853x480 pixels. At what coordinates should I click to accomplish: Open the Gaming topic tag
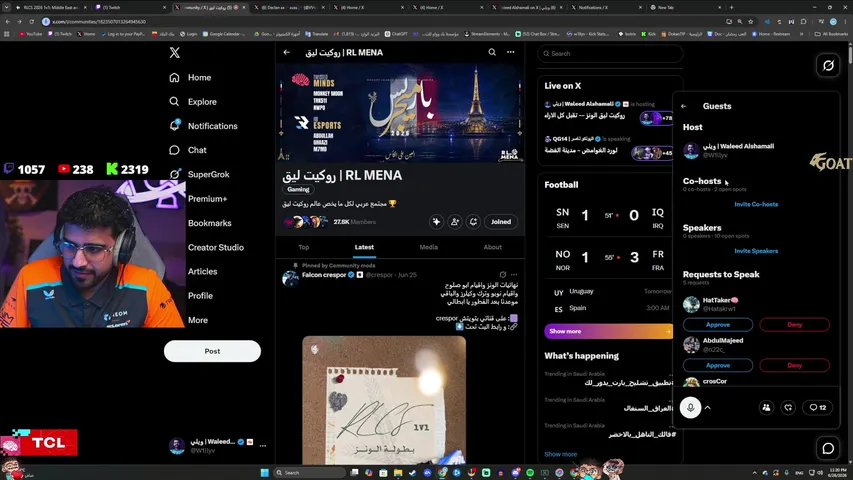click(x=298, y=189)
